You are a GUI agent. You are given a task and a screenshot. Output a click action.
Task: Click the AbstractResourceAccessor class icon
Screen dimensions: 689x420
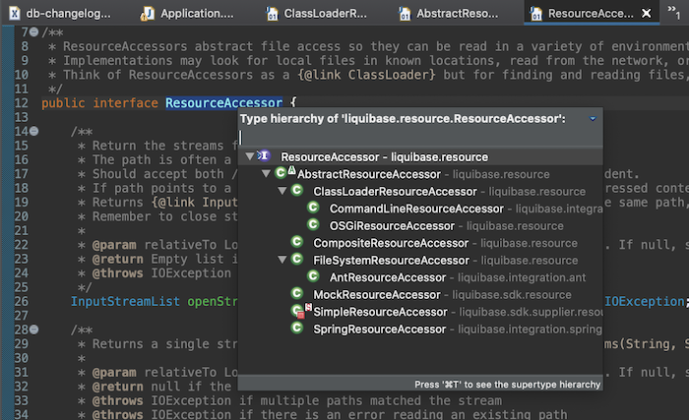(281, 174)
